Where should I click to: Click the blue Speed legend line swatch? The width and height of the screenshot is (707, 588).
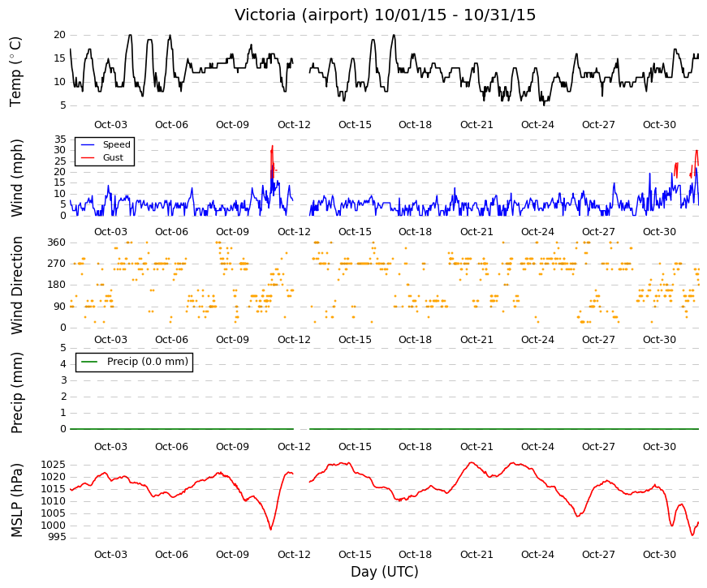88,145
